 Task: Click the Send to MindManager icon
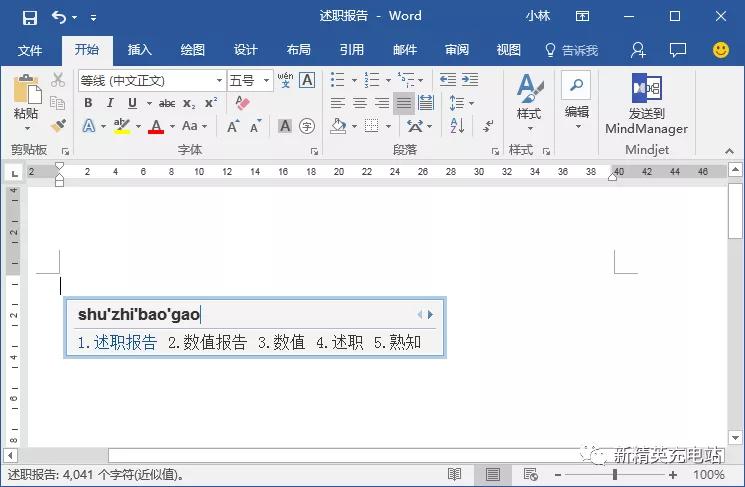pos(646,103)
